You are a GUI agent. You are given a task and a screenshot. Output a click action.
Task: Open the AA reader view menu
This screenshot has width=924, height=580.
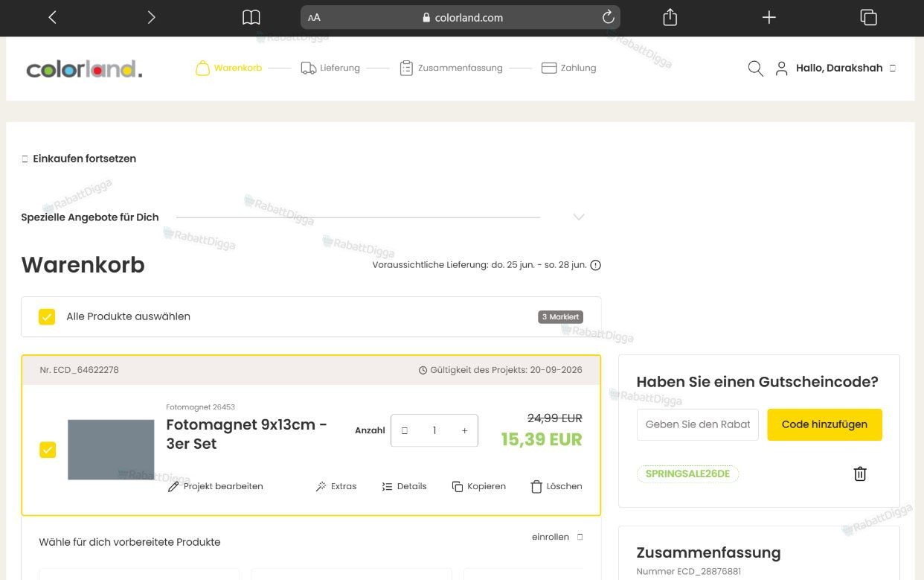[314, 18]
